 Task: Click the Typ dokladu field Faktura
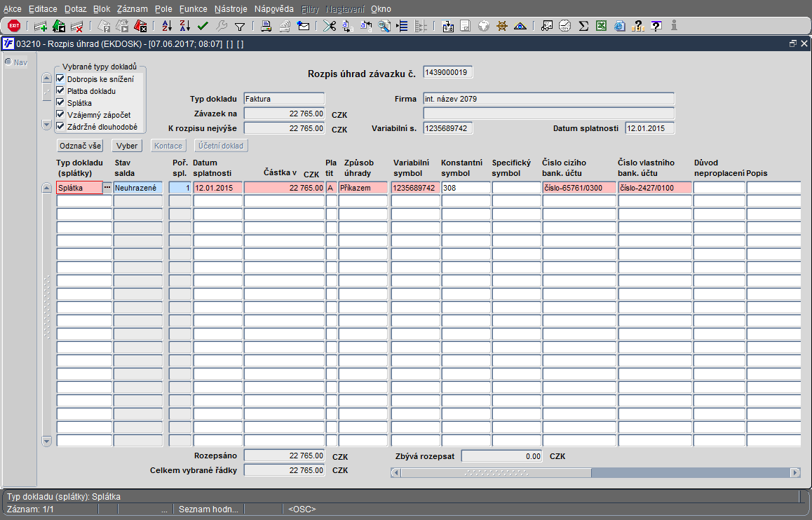[284, 99]
